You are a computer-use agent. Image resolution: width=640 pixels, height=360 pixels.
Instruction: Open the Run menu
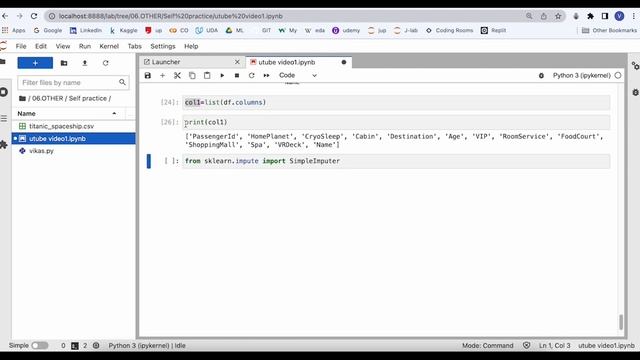pos(85,46)
